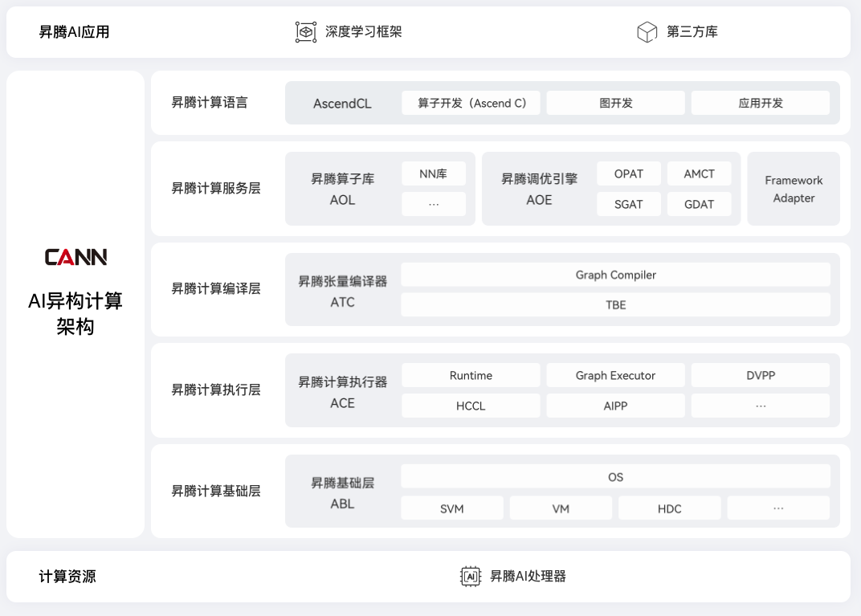Click the 昇腾AI应用 heading
Image resolution: width=861 pixels, height=616 pixels.
click(74, 32)
